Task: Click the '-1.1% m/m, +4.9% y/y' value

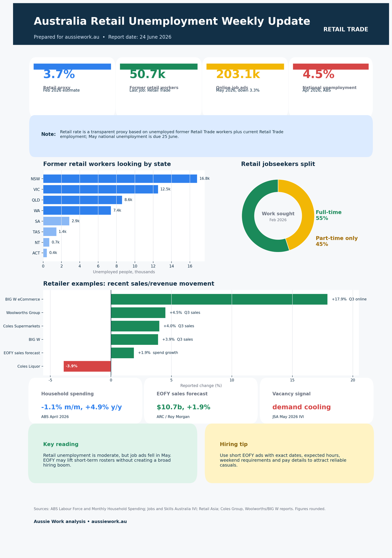Action: (x=82, y=407)
